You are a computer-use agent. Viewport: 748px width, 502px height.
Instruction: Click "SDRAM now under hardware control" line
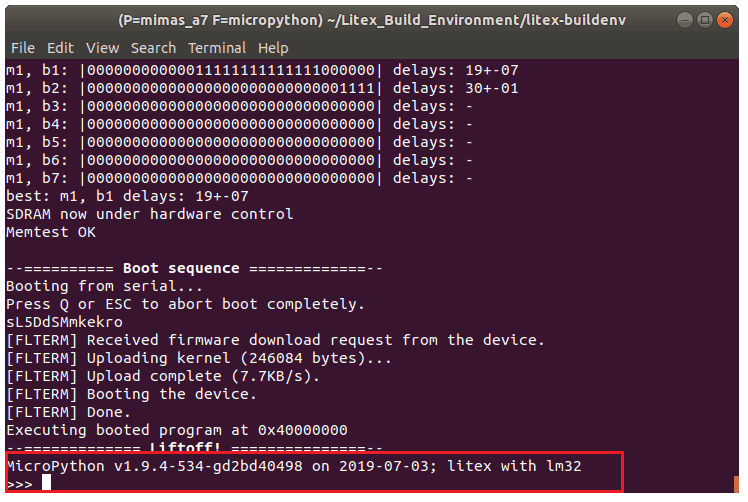click(x=149, y=214)
